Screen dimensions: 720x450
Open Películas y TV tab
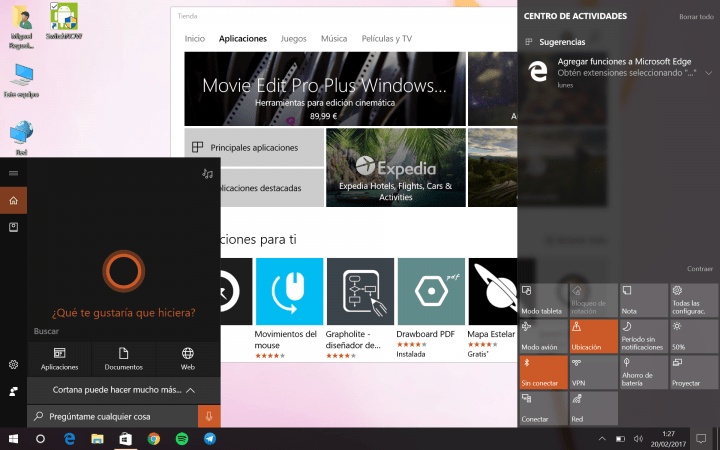[387, 39]
